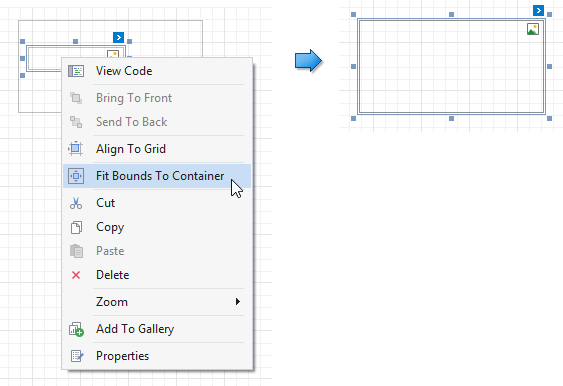Click the Copy pages icon

tap(76, 227)
